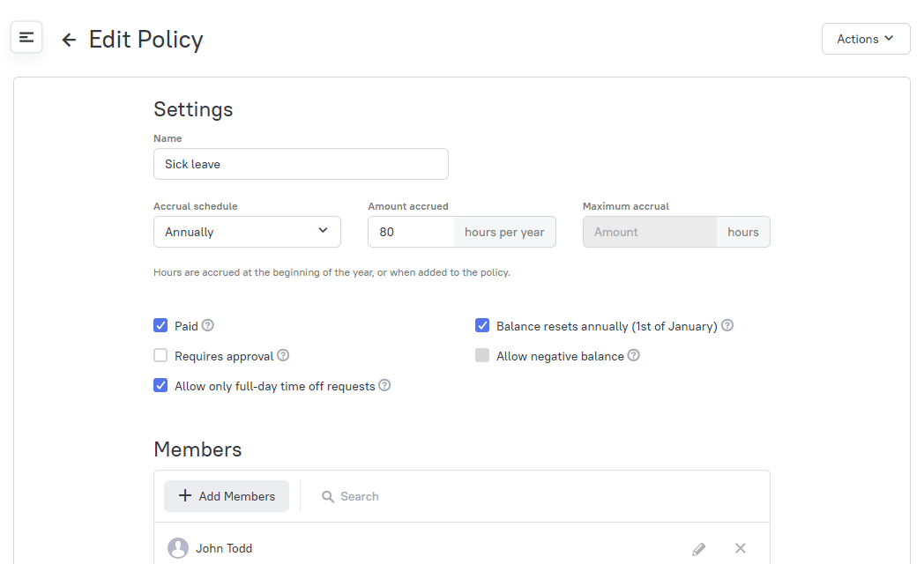Viewport: 924px width, 564px height.
Task: Uncheck the Paid checkbox
Action: pos(160,325)
